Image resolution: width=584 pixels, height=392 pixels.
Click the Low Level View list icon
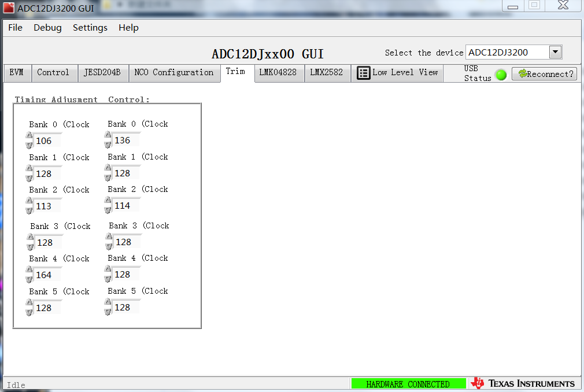364,73
